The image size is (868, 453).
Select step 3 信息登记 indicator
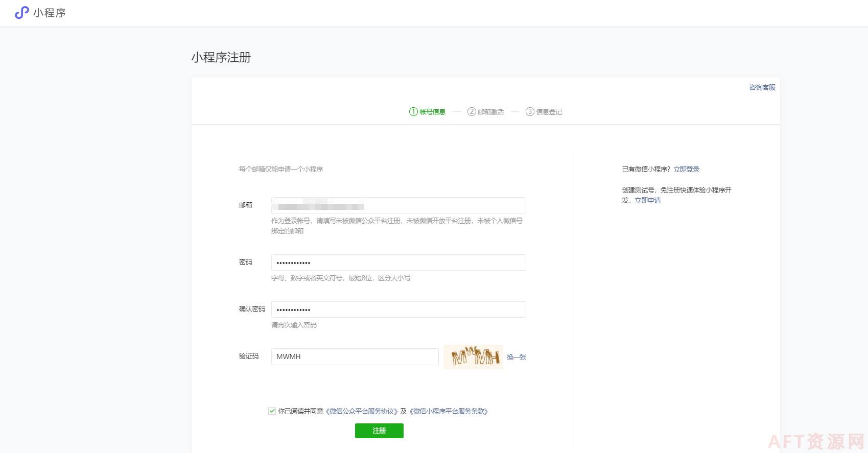tap(544, 112)
